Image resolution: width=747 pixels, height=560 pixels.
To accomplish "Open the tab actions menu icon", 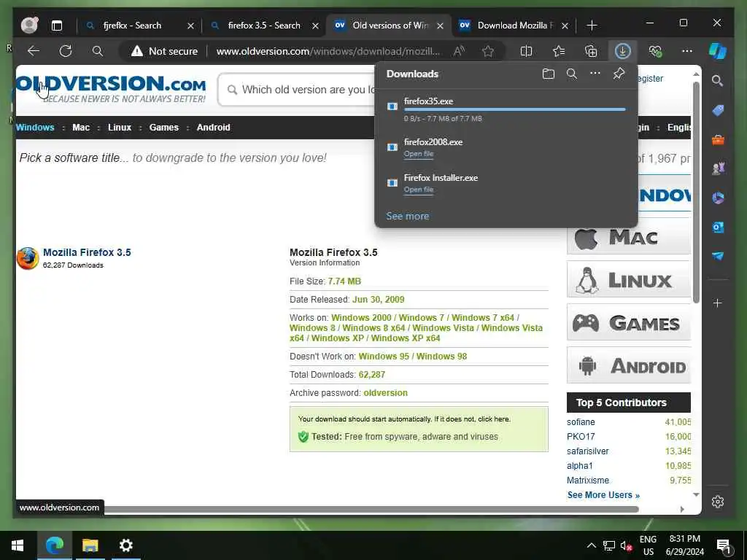I will (57, 26).
